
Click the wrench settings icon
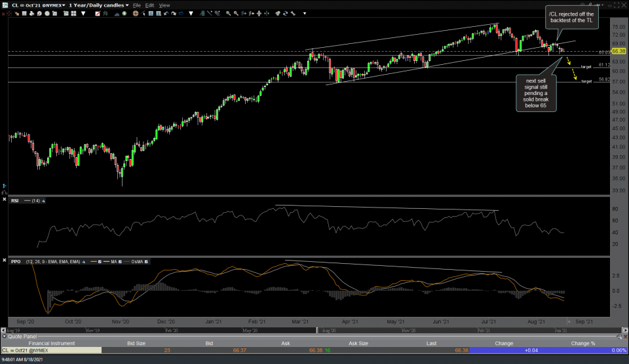coord(293,14)
